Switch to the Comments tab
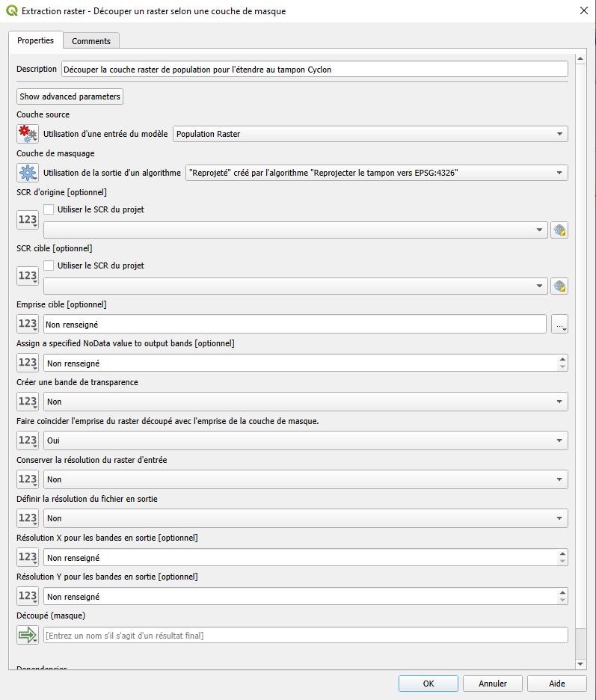The width and height of the screenshot is (596, 700). coord(91,41)
